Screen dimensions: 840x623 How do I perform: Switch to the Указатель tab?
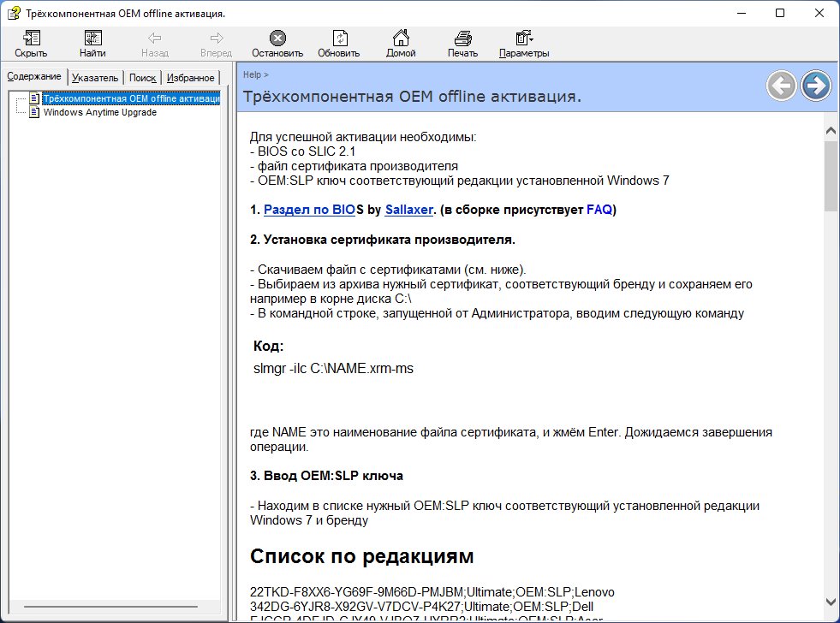click(95, 78)
